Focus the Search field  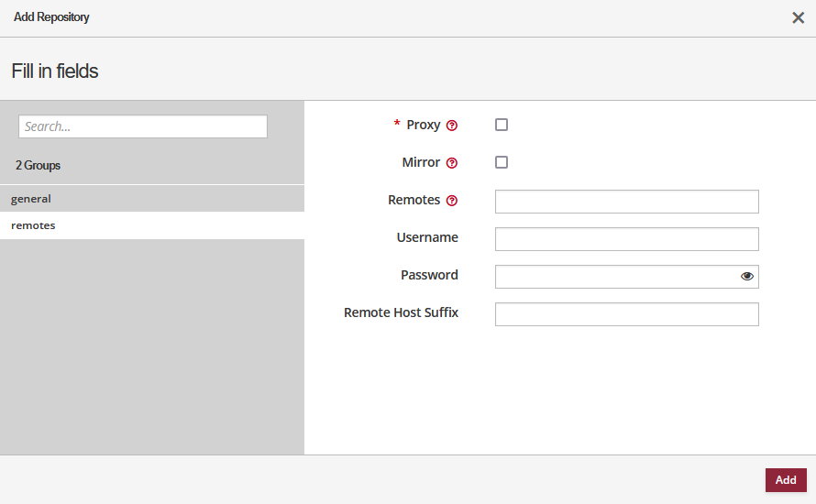point(143,126)
